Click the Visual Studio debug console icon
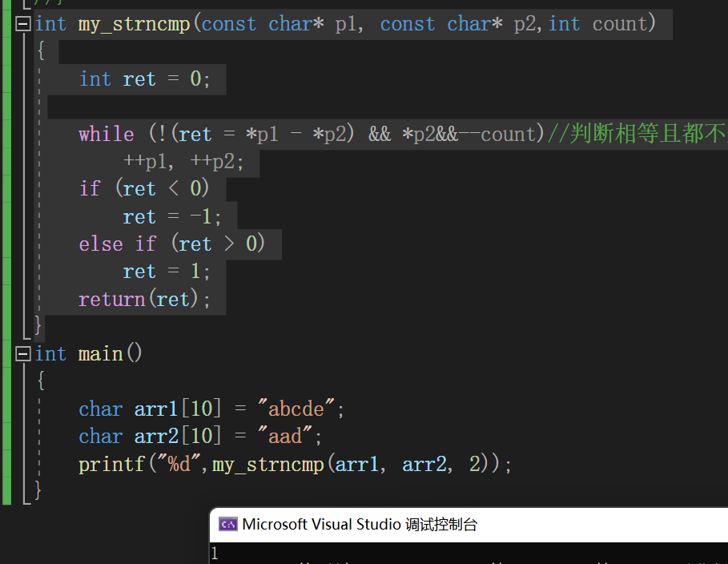 coord(228,525)
